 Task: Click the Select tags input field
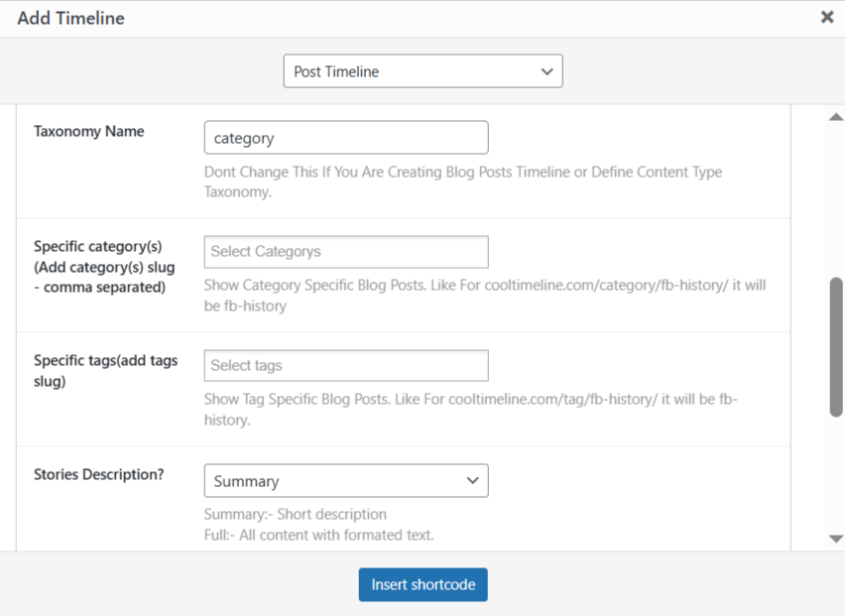345,365
